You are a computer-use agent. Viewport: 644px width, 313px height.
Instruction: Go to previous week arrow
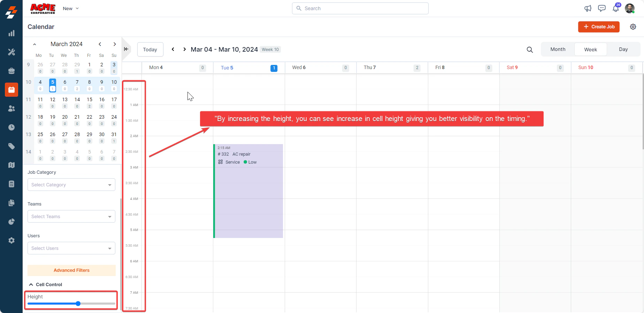coord(173,49)
